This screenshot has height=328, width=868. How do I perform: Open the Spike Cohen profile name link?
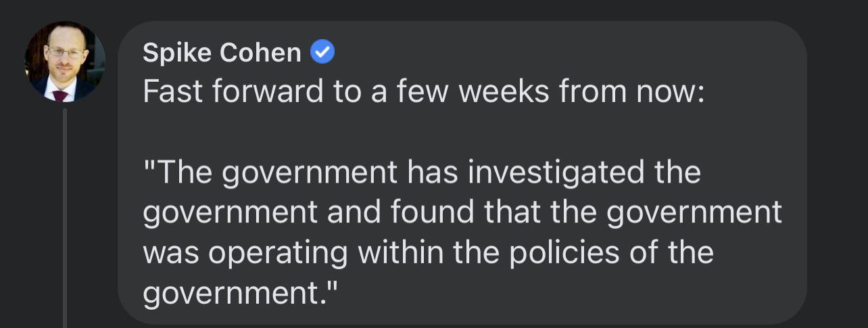(222, 53)
